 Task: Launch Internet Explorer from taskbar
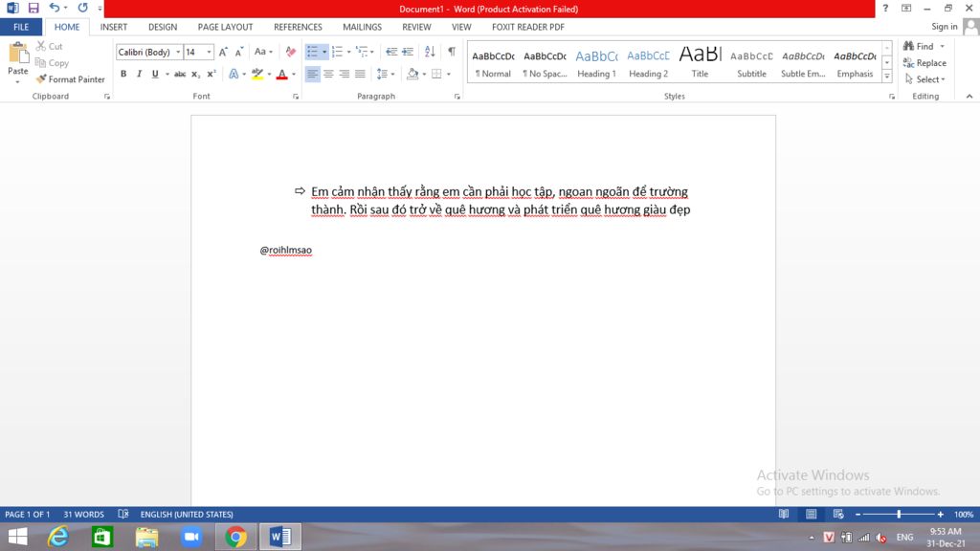[x=58, y=537]
